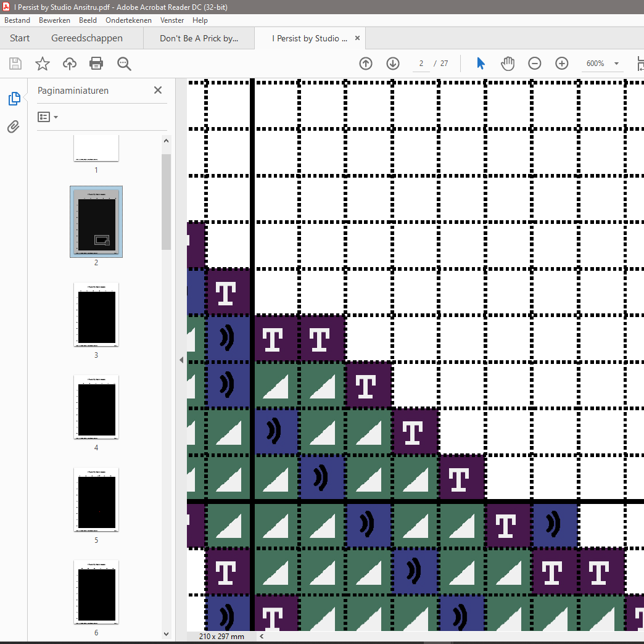Switch to Don't Be A Prick tab
Screen dimensions: 644x644
tap(199, 38)
